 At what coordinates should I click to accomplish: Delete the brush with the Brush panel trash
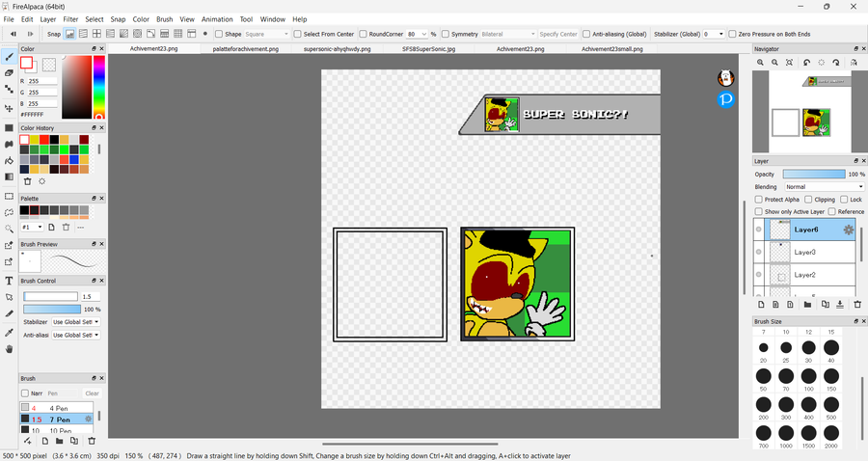click(92, 441)
